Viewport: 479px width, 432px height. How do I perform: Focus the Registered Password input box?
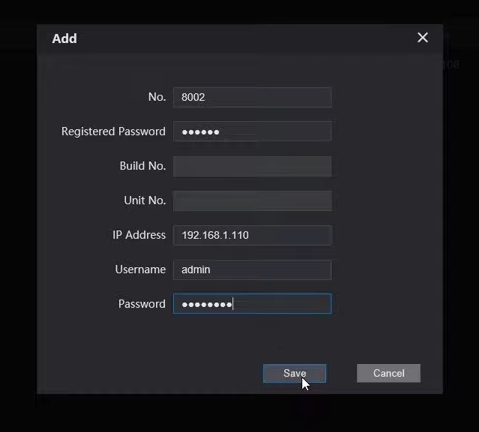(252, 132)
